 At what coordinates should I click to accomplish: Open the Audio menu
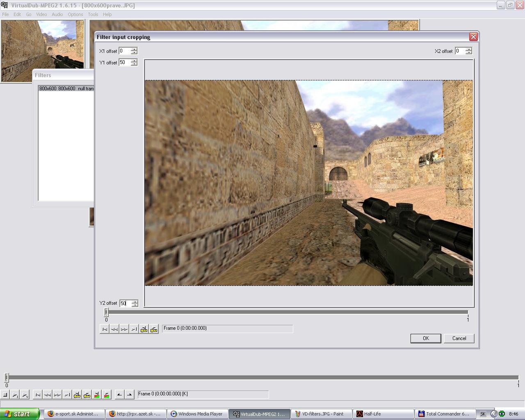click(57, 14)
